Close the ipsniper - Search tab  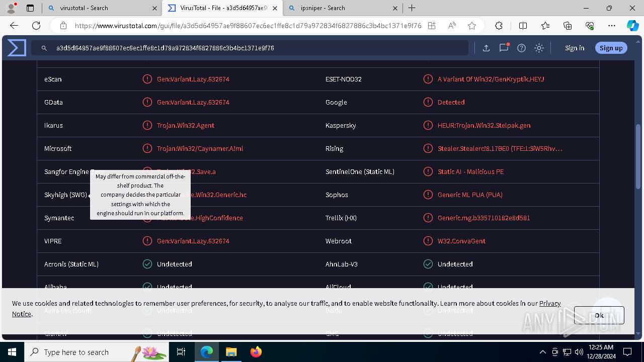[x=395, y=8]
